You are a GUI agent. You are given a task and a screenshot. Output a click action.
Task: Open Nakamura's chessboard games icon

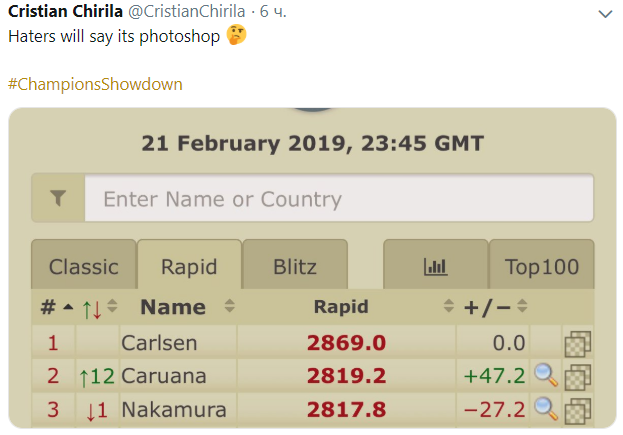click(x=577, y=409)
